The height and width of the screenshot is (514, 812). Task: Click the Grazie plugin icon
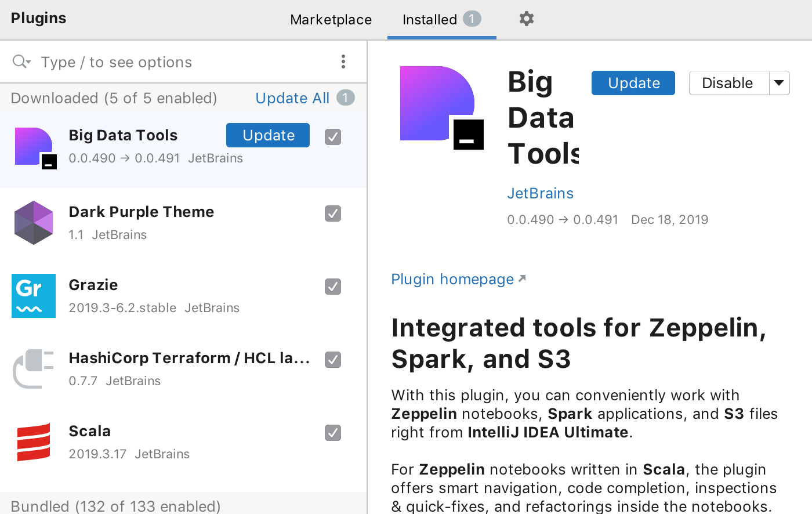[x=34, y=296]
